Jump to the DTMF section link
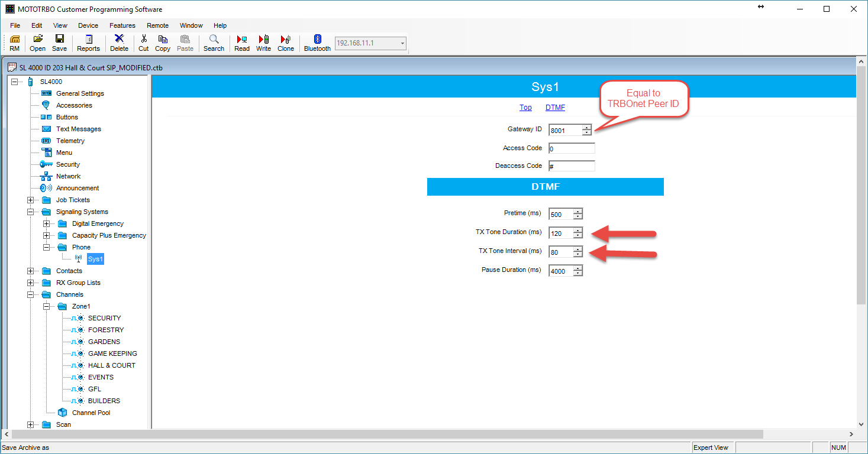The height and width of the screenshot is (454, 868). click(555, 108)
